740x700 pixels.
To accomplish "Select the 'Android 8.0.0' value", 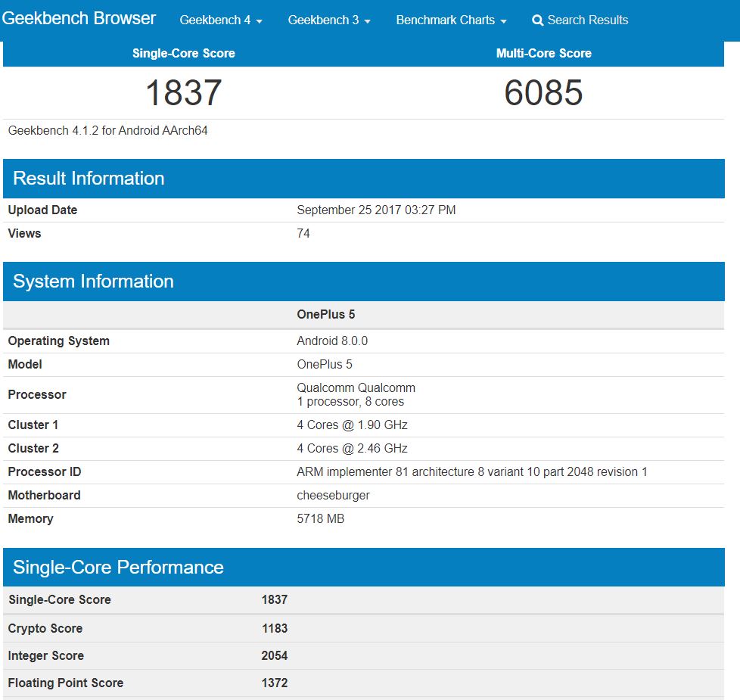I will [x=332, y=341].
